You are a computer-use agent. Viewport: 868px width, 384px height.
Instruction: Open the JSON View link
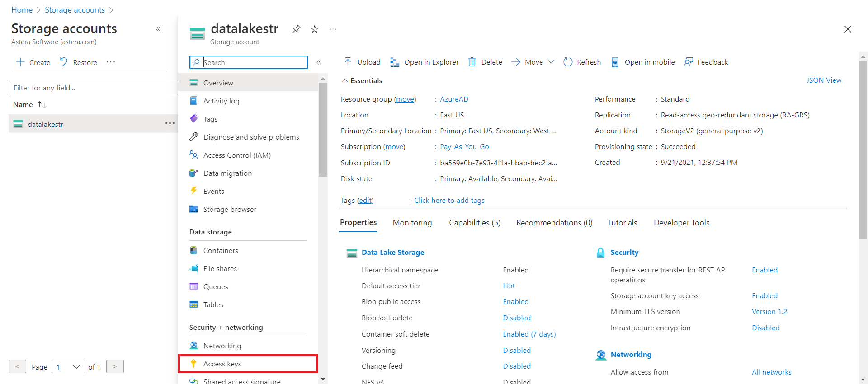824,80
